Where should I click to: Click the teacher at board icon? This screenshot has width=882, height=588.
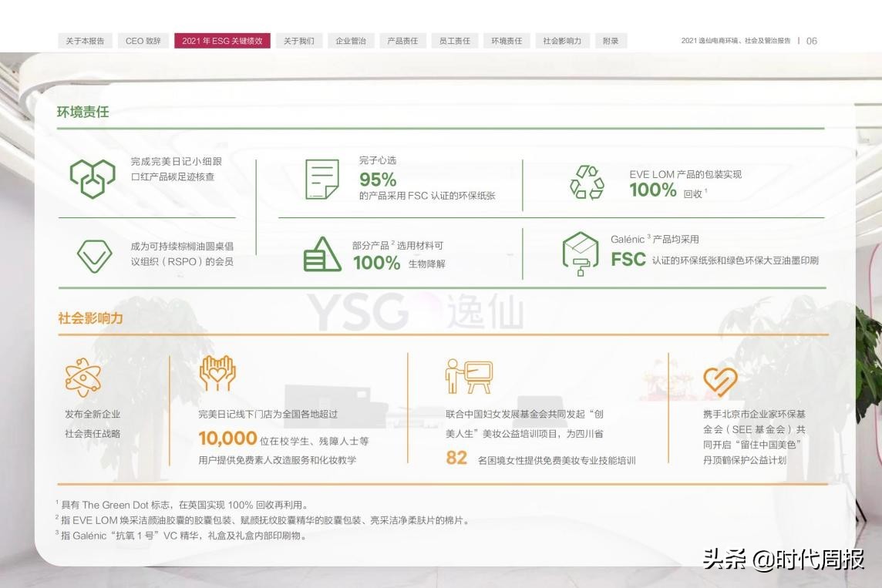(469, 377)
